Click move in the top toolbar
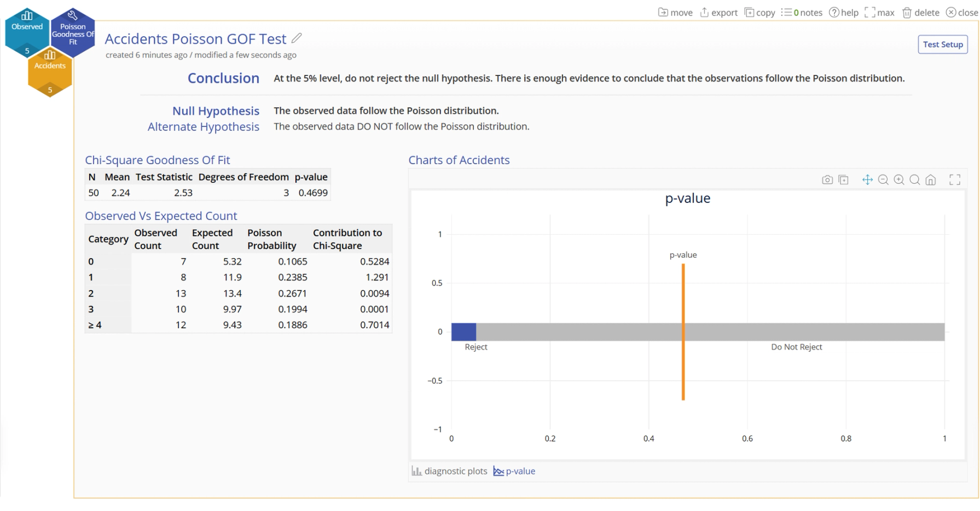Viewport: 980px width, 511px height. 675,13
